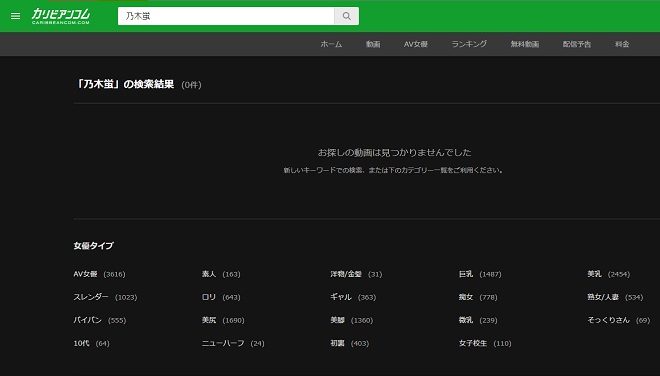Select the 10代 (64) category link
This screenshot has width=660, height=376.
tap(91, 344)
